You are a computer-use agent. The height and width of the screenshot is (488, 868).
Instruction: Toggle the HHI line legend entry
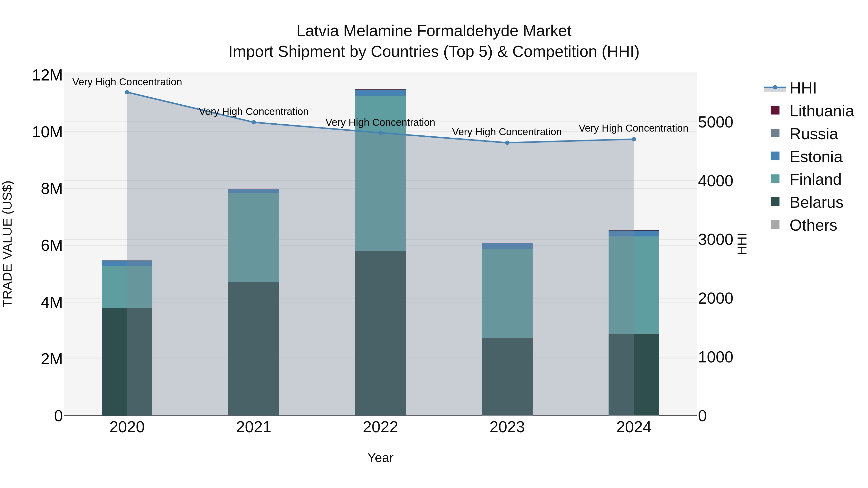791,88
